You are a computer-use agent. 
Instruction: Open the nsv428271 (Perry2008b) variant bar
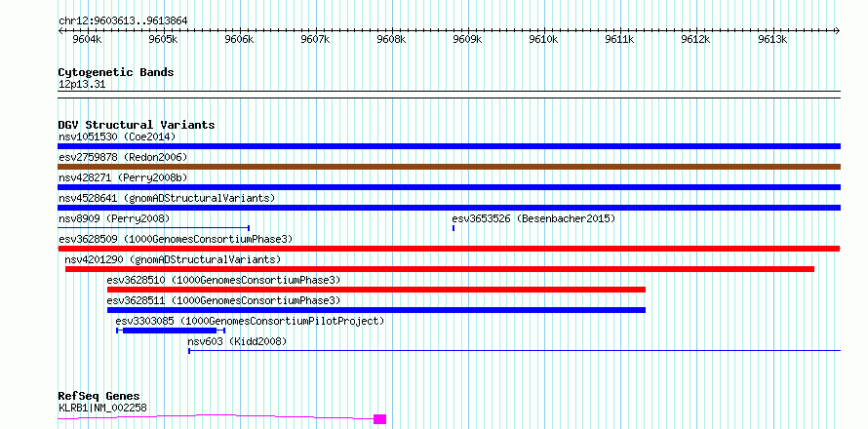tap(449, 187)
